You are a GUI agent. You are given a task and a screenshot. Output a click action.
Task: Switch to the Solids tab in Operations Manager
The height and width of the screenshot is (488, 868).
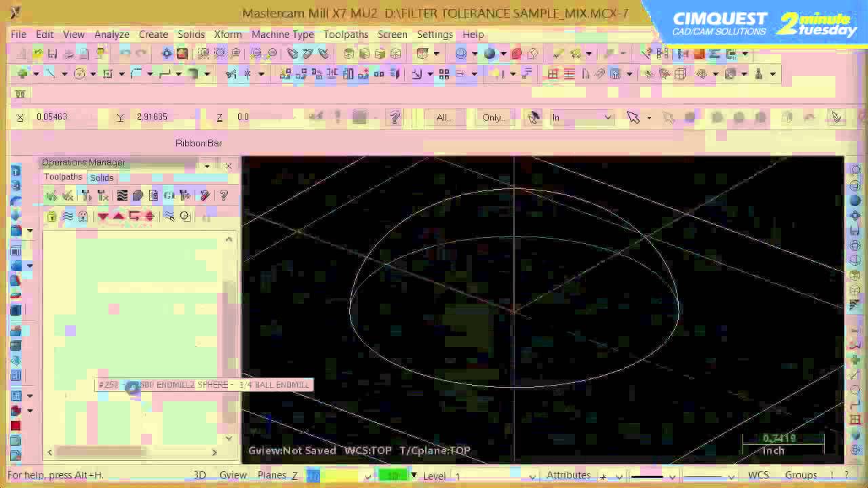click(x=102, y=178)
